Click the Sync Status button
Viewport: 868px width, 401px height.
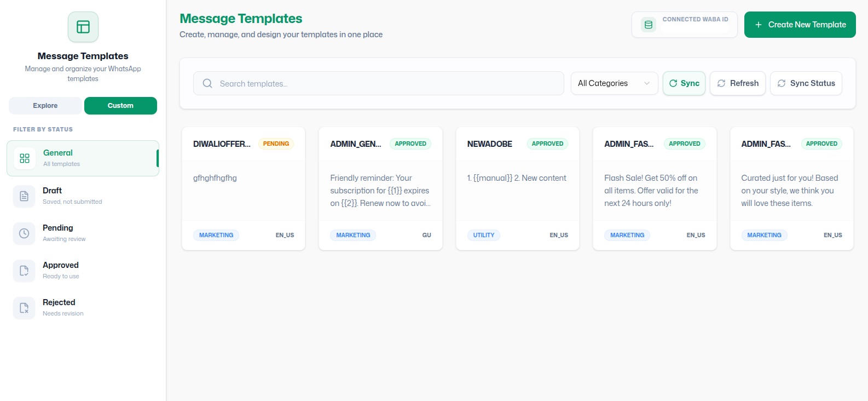pos(806,83)
